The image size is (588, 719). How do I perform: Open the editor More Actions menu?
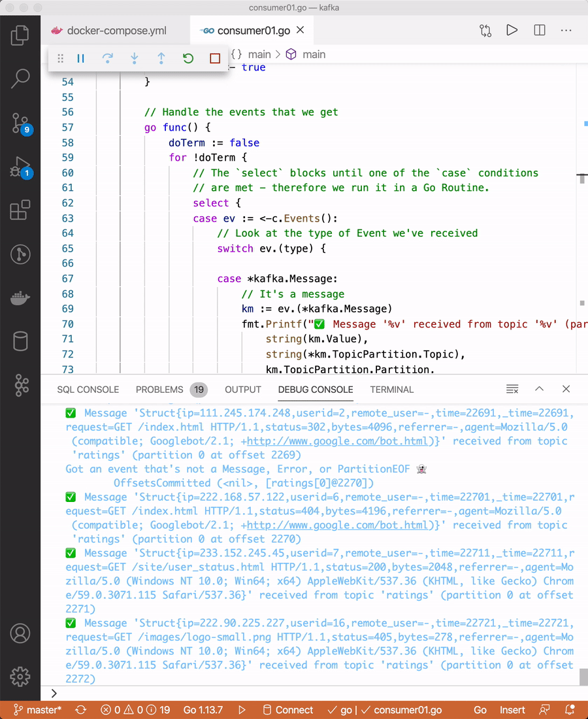pos(566,31)
